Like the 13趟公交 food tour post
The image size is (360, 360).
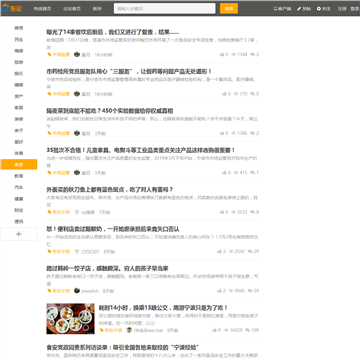coord(214,330)
